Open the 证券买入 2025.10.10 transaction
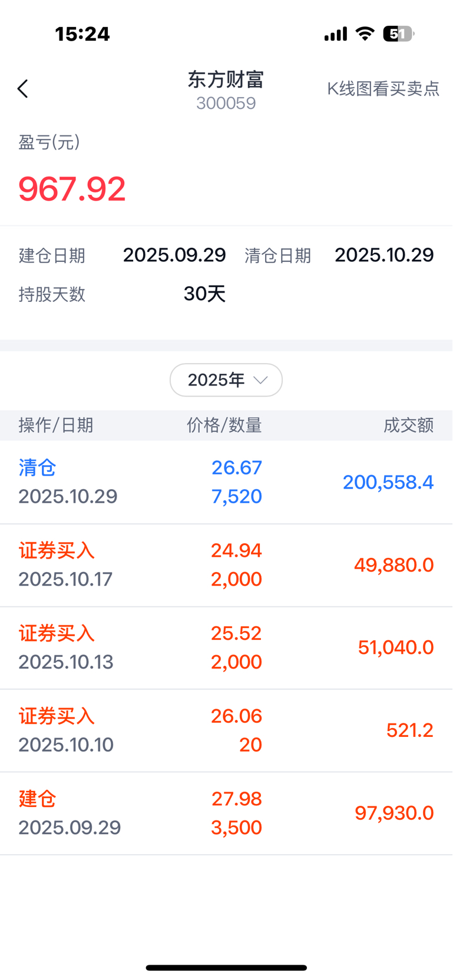This screenshot has width=453, height=980. tap(226, 730)
